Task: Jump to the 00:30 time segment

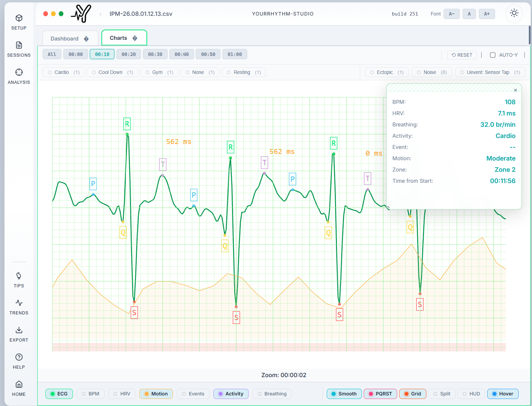Action: tap(155, 54)
